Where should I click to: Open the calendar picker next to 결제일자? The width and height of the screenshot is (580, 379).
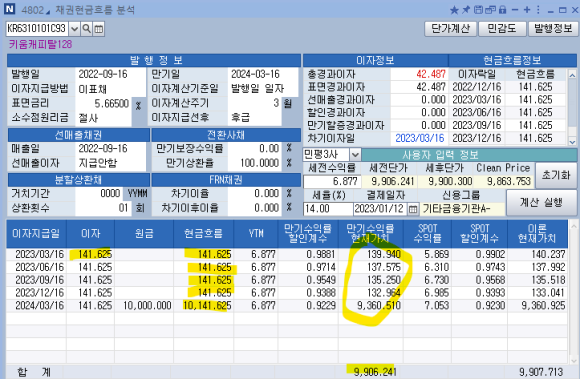coord(413,209)
